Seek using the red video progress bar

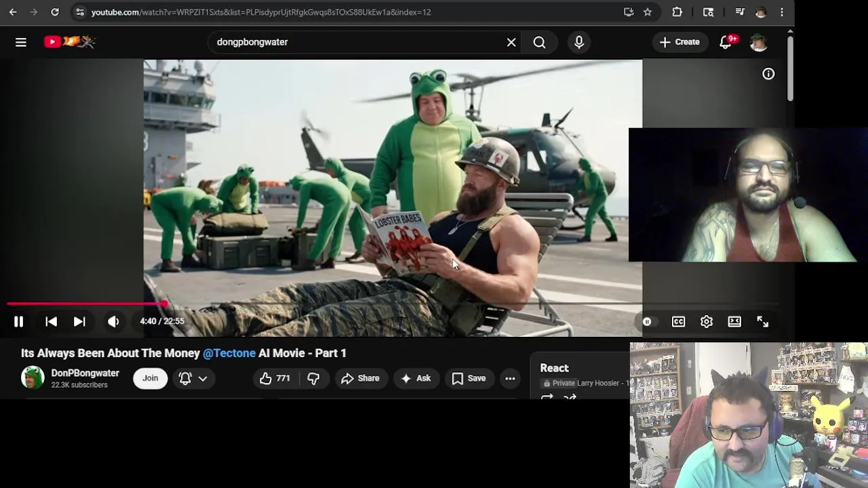tap(392, 304)
